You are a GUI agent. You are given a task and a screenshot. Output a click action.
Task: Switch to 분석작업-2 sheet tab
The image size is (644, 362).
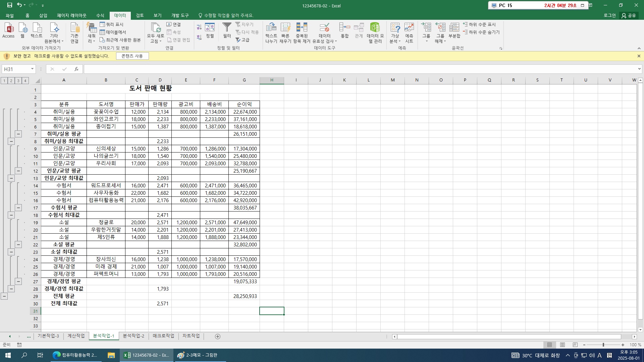pos(133,336)
